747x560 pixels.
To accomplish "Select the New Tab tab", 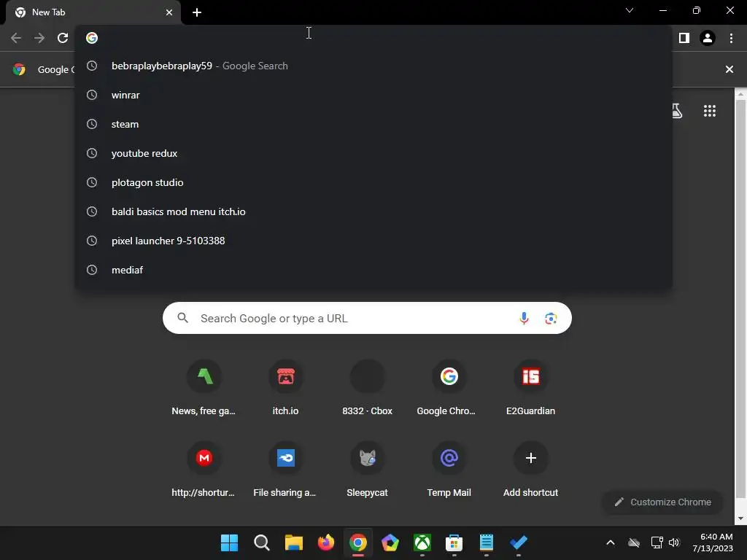I will pos(93,12).
